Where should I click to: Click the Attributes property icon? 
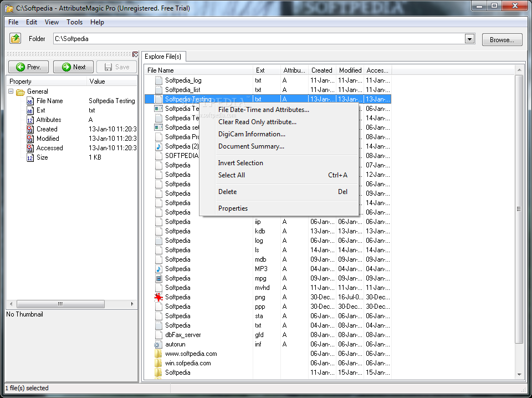[30, 120]
